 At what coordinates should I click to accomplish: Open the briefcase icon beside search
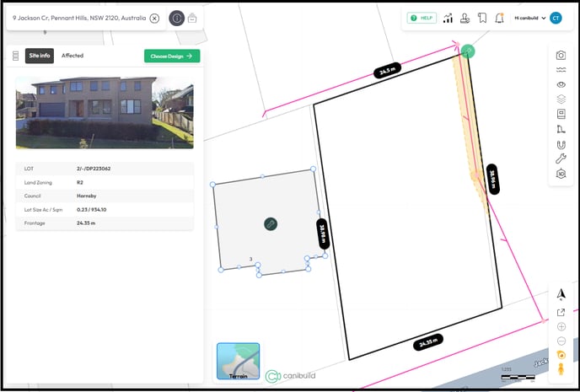pyautogui.click(x=192, y=18)
